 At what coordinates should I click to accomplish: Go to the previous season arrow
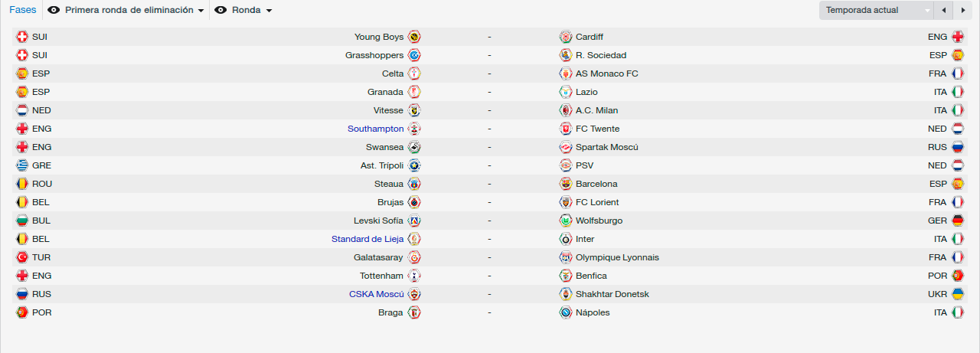[x=944, y=11]
